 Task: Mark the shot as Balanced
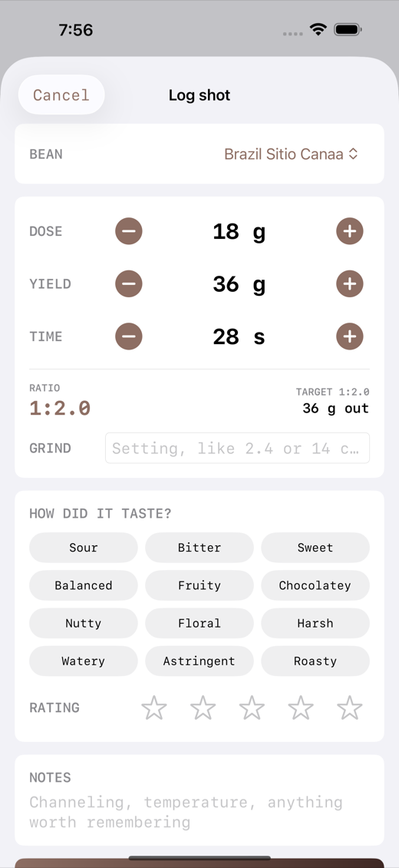click(x=84, y=585)
